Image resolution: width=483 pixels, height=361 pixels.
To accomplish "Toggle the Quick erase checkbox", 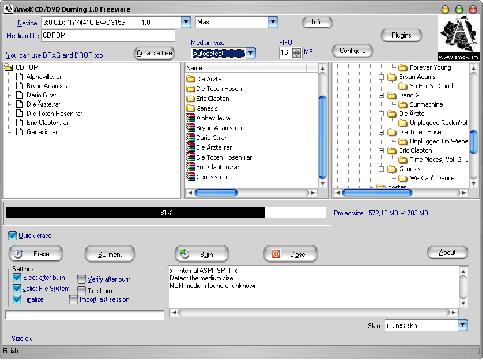I will click(x=12, y=236).
